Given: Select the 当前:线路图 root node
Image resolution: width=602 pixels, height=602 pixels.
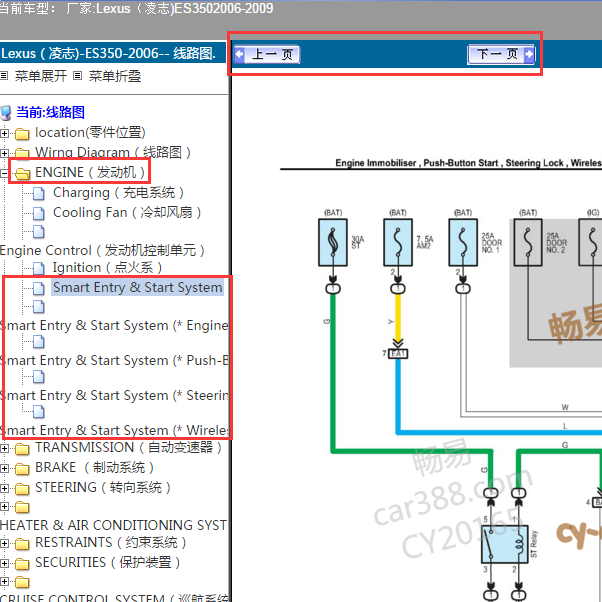Looking at the screenshot, I should tap(50, 112).
